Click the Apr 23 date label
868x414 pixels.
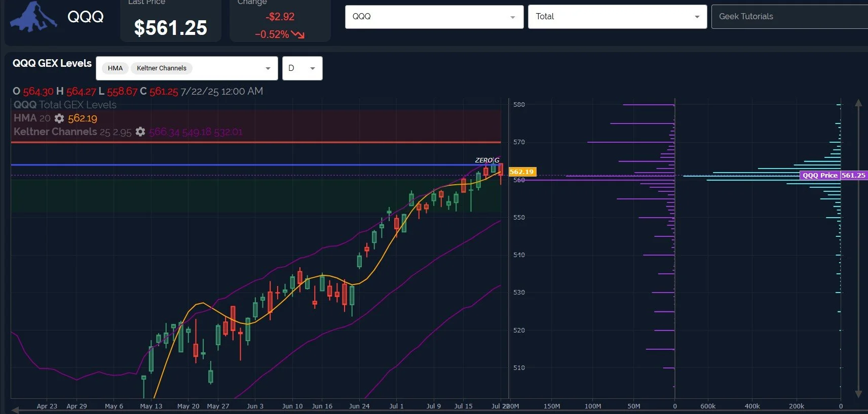point(47,406)
